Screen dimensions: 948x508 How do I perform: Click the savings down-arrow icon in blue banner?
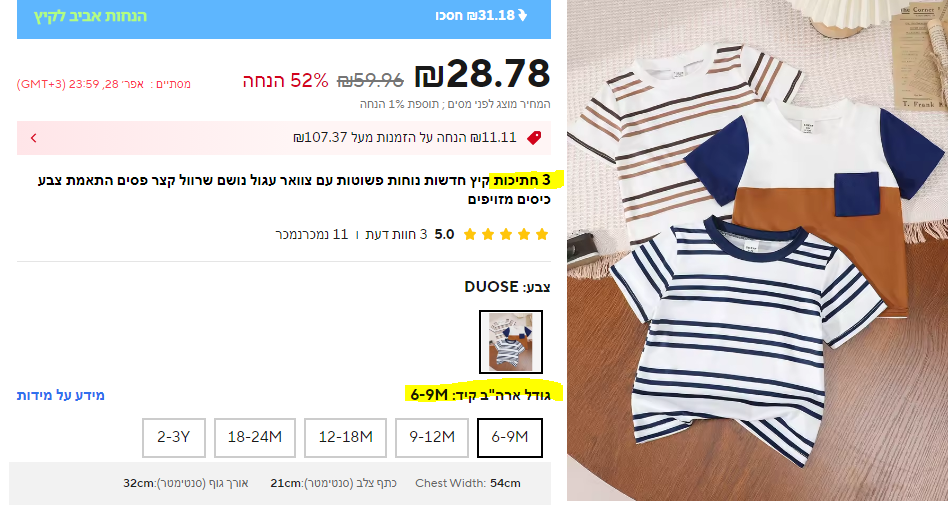(522, 16)
